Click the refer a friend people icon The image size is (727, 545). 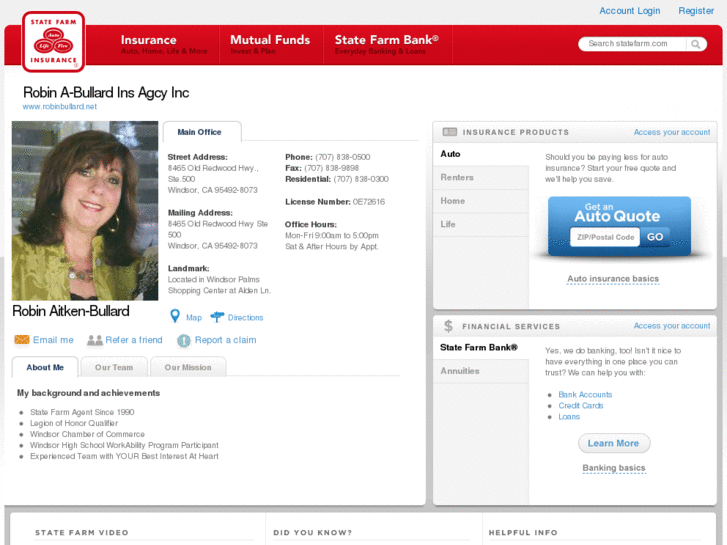pyautogui.click(x=95, y=340)
